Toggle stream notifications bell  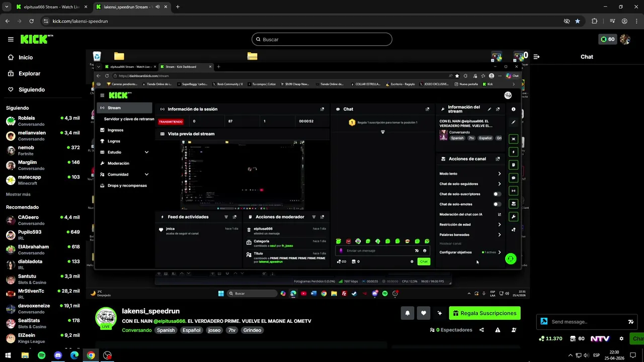click(x=408, y=313)
